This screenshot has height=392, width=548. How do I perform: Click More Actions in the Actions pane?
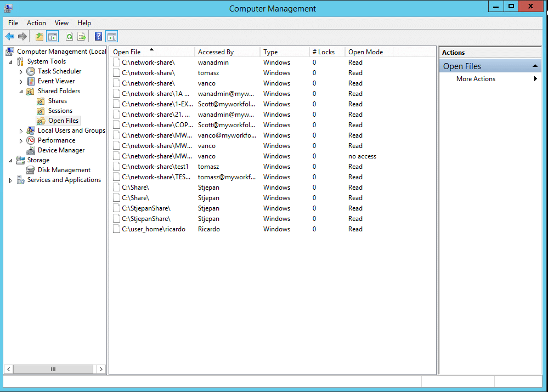[476, 78]
